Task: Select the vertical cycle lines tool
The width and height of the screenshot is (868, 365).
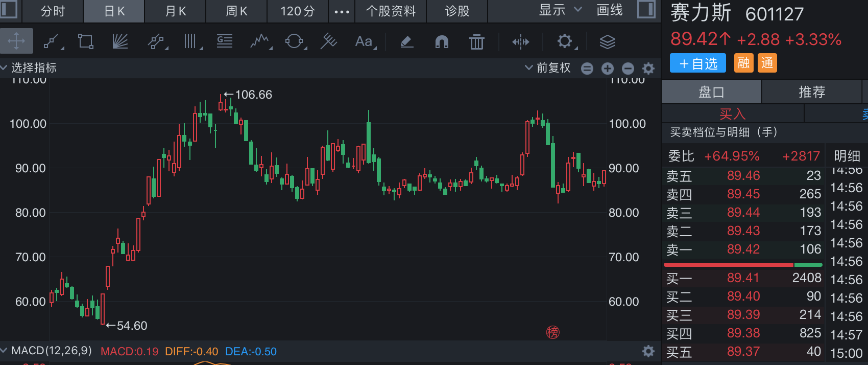Action: 191,41
